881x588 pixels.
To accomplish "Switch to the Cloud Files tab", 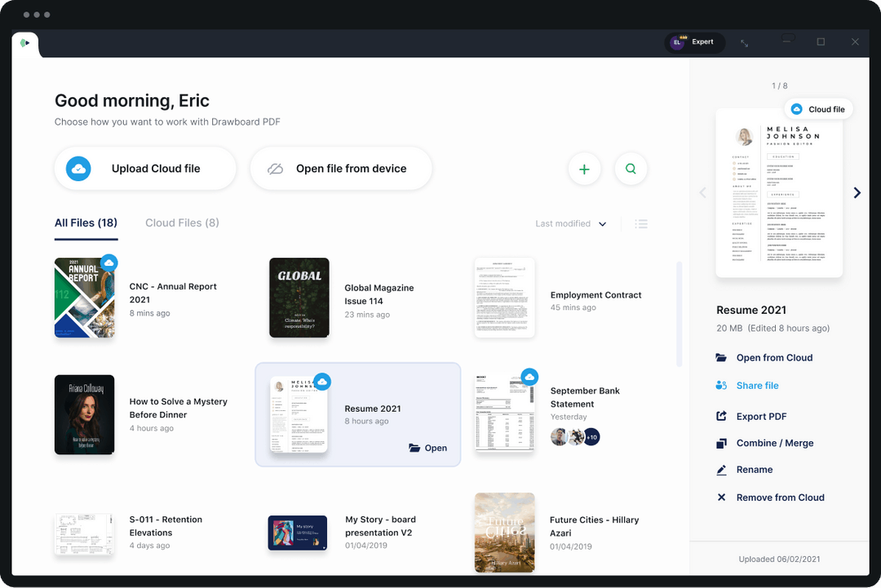I will 181,223.
